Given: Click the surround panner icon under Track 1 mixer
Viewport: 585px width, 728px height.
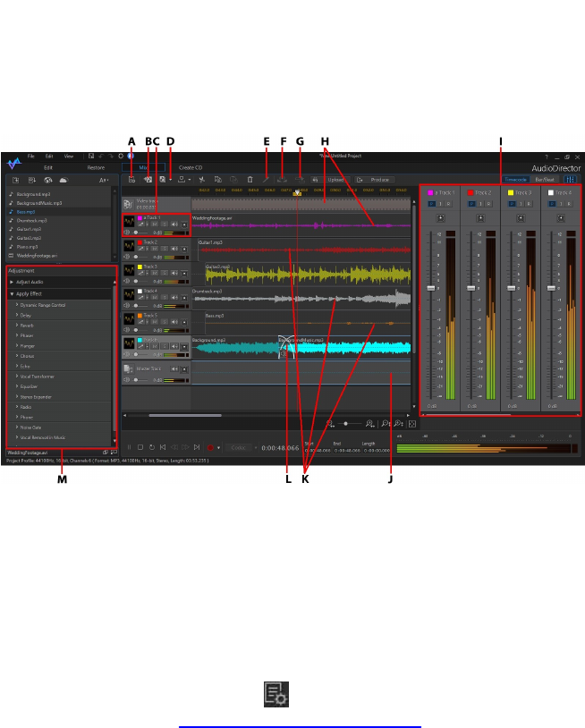Looking at the screenshot, I should tap(441, 218).
